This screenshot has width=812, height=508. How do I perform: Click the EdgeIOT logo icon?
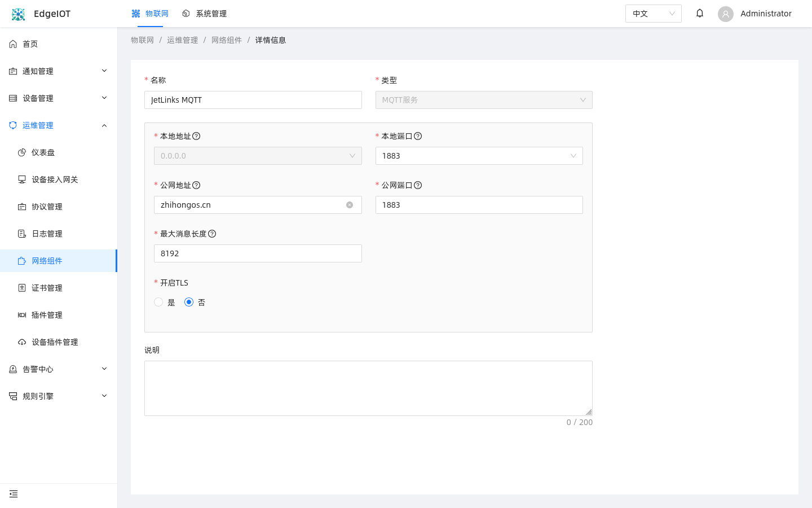[19, 14]
